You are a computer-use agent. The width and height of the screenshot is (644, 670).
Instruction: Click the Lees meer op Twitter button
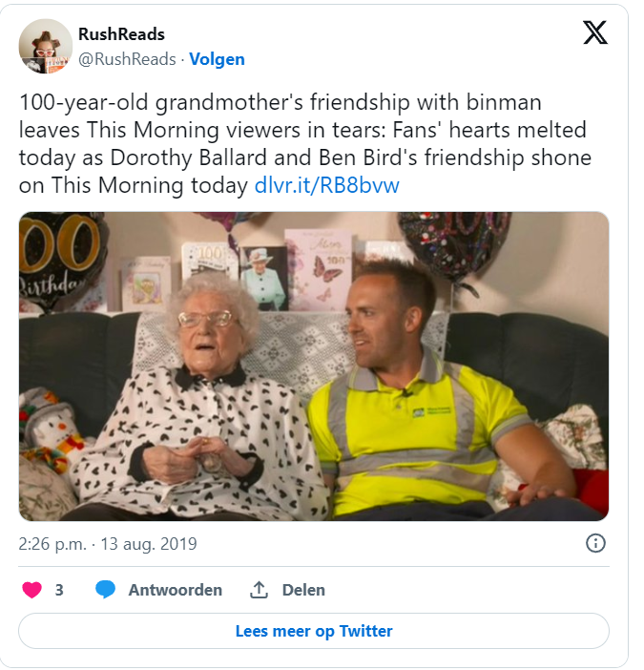pos(314,631)
